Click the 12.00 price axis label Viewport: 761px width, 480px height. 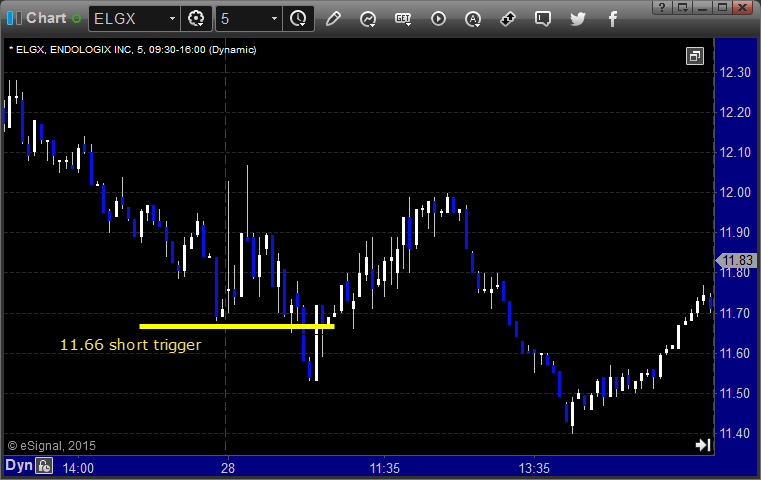click(735, 193)
